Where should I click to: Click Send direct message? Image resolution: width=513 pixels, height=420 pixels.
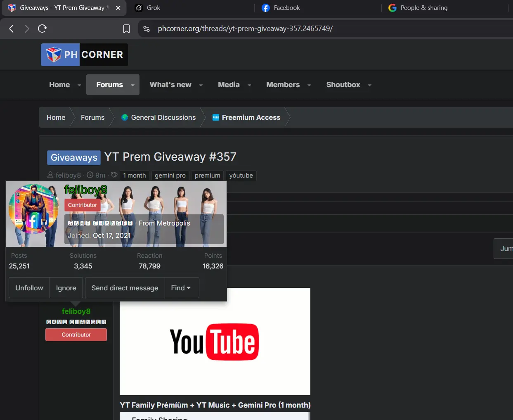[x=125, y=288]
